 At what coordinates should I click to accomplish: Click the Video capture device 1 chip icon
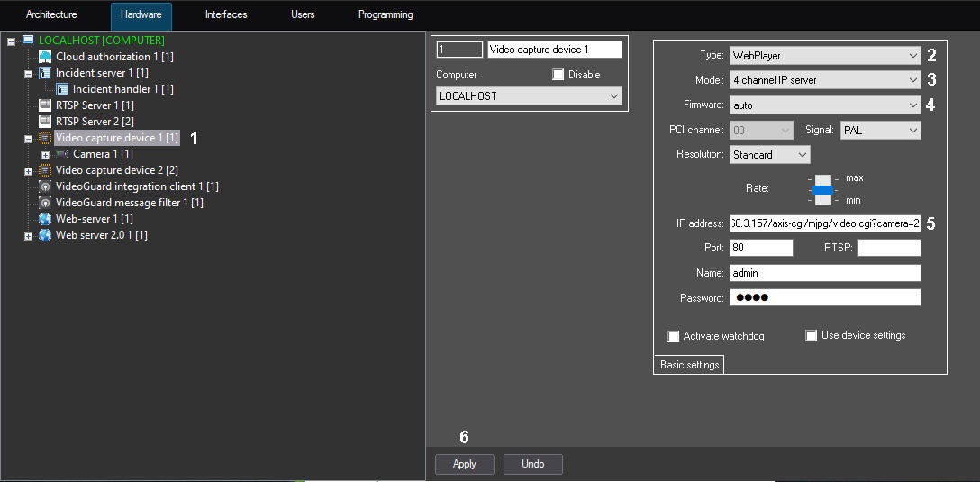(45, 138)
